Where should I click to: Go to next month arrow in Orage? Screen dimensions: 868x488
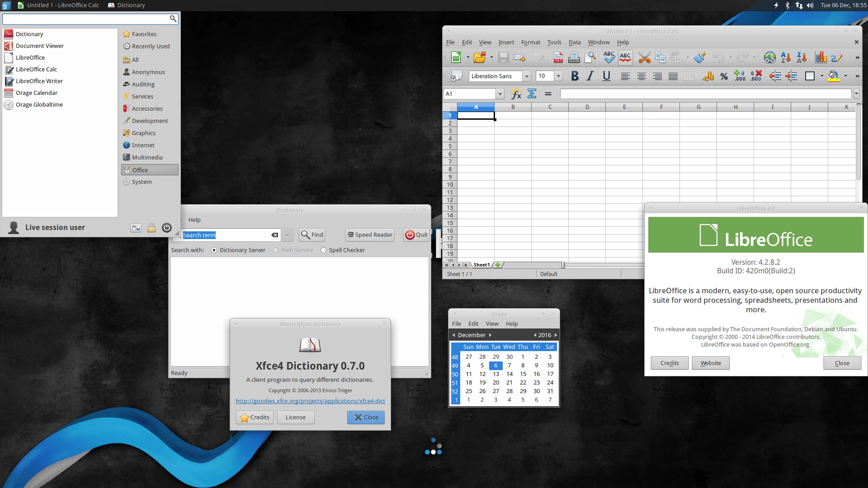[x=490, y=335]
